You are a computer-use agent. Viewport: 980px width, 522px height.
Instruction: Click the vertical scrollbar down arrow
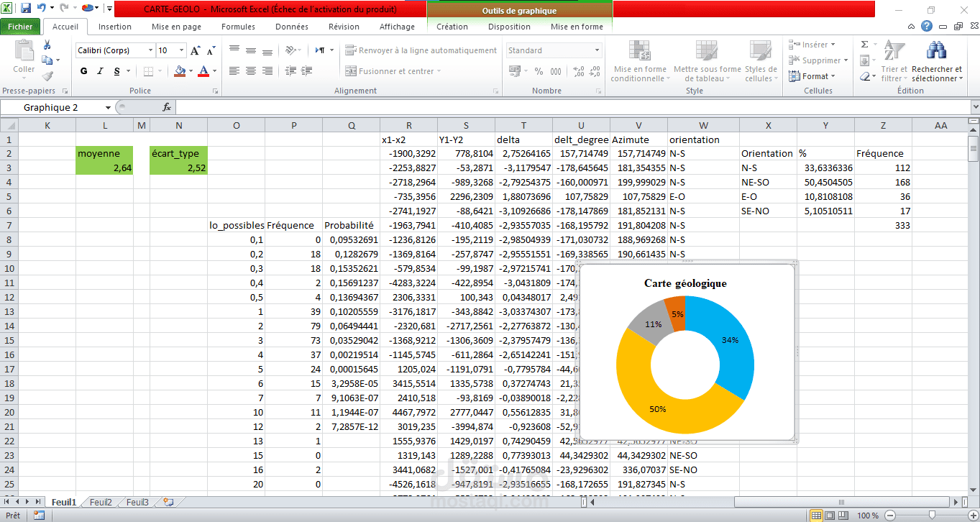click(x=974, y=489)
